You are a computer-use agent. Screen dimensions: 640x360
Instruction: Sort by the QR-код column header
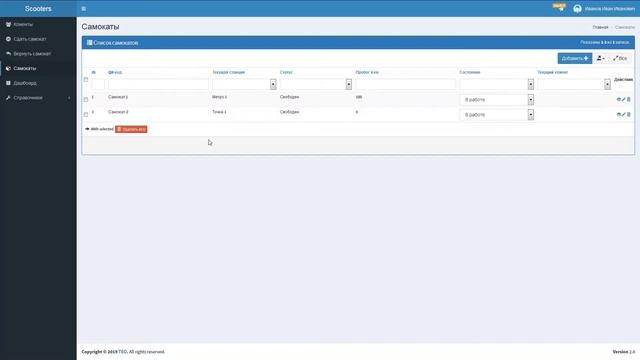coord(115,72)
